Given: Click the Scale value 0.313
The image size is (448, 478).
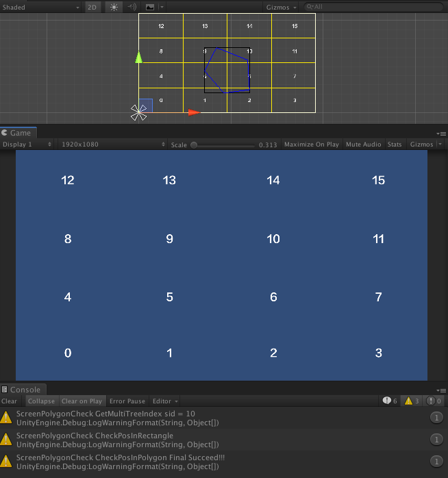Looking at the screenshot, I should [268, 144].
